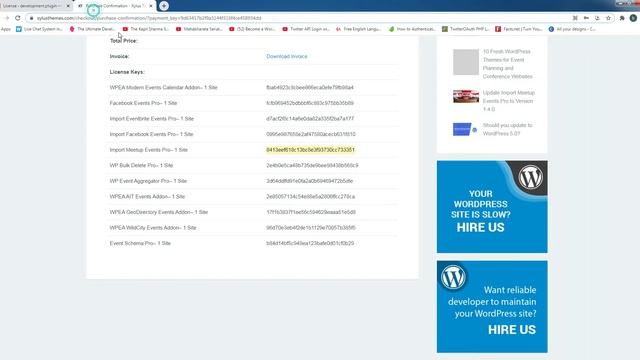Click the Event Schema Pro license key
Screen dimensions: 640x360
pyautogui.click(x=310, y=243)
